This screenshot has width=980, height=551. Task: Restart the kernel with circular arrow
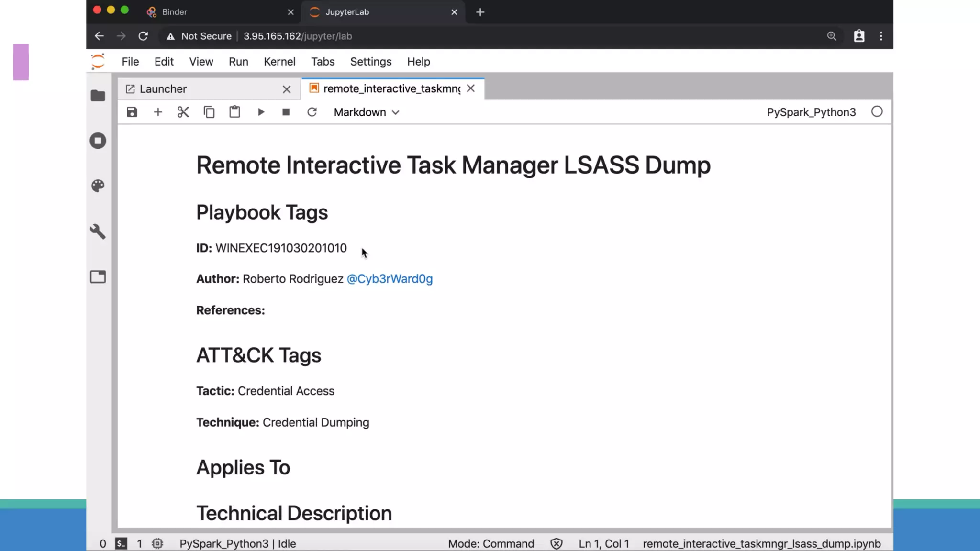(312, 112)
